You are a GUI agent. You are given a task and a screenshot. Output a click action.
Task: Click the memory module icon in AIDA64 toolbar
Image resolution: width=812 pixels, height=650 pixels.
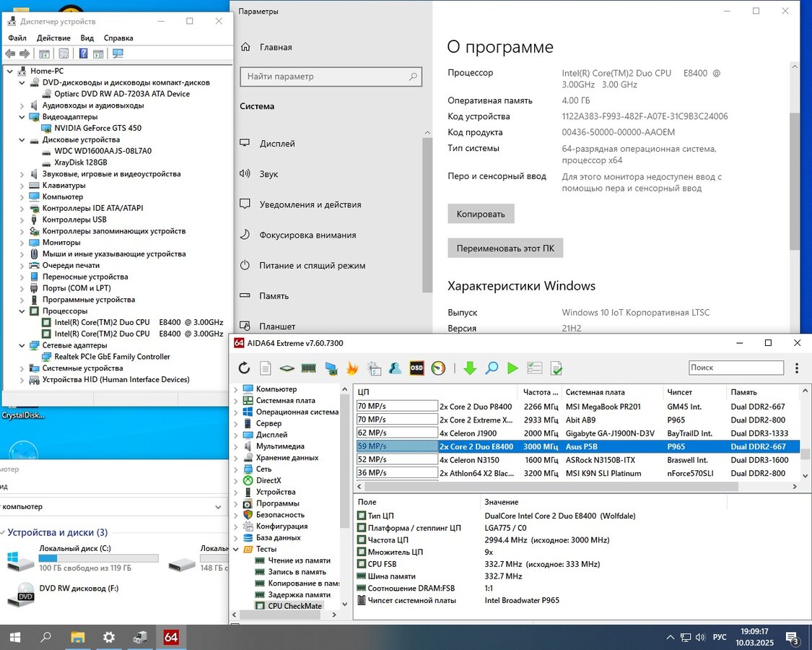click(x=309, y=368)
